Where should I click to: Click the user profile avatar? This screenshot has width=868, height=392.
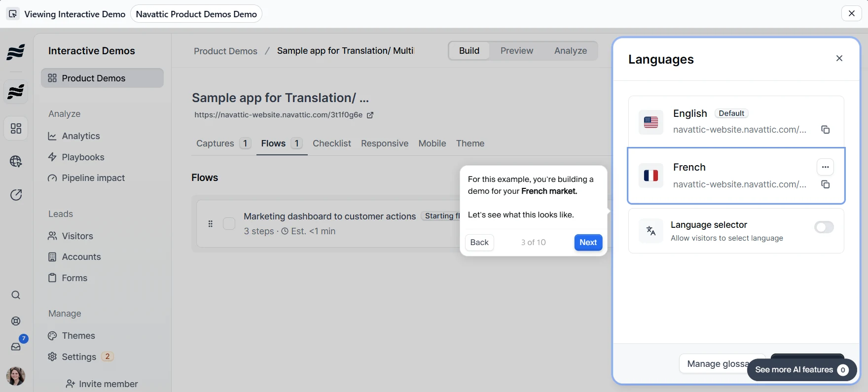click(x=16, y=376)
